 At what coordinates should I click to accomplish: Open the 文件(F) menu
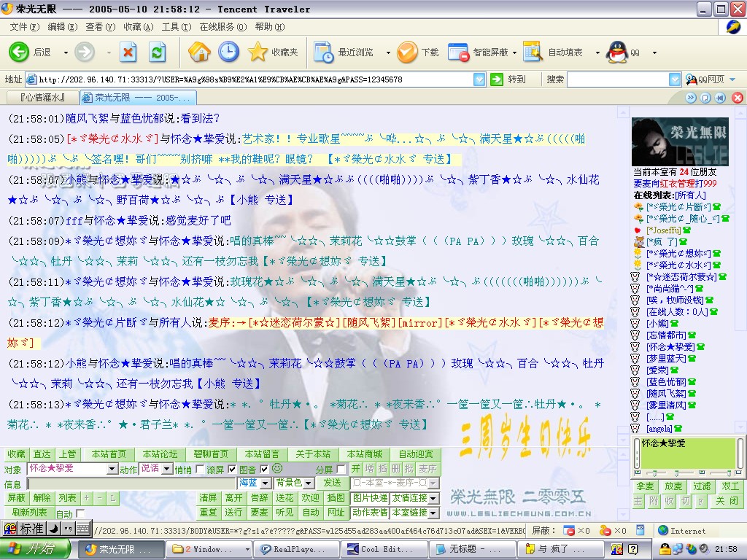tap(25, 27)
